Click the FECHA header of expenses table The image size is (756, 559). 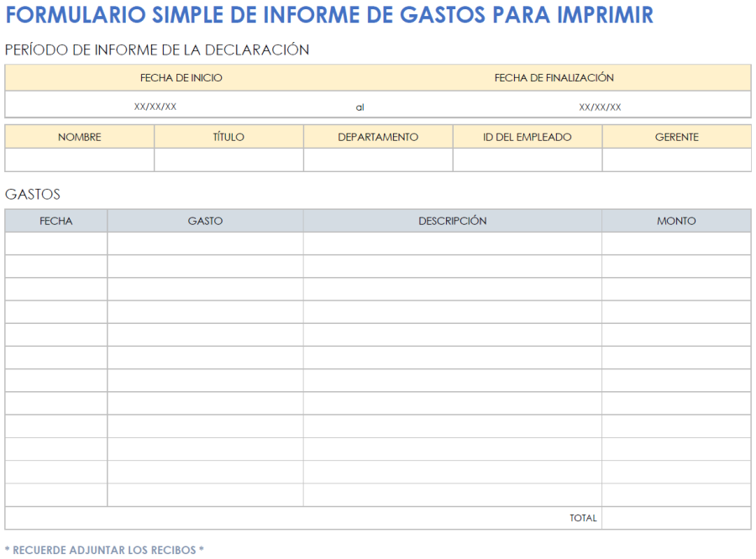(55, 220)
